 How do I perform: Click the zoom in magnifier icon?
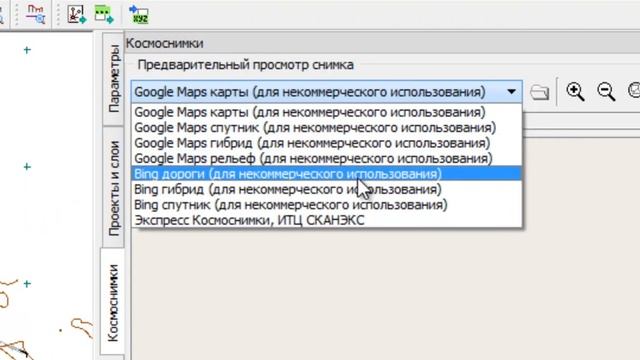pyautogui.click(x=576, y=91)
